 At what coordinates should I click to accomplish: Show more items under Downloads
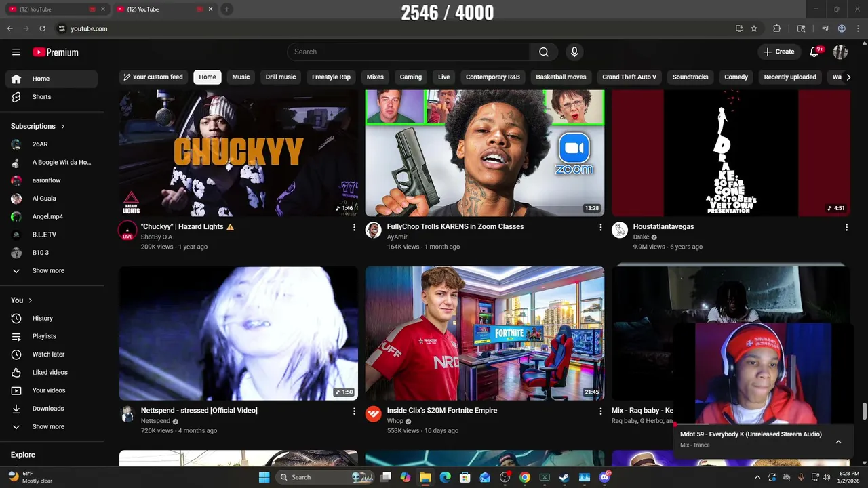pyautogui.click(x=52, y=427)
